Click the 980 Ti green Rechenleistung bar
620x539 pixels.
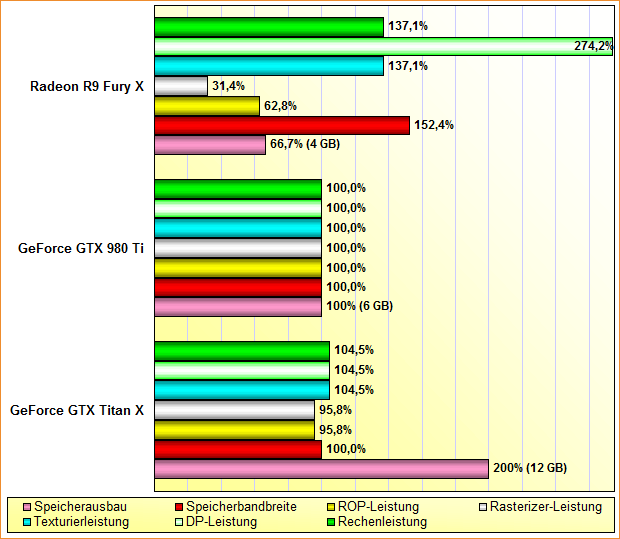238,189
